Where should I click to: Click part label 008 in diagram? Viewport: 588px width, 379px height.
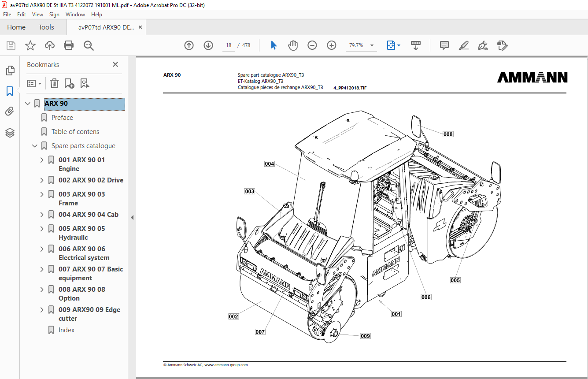click(448, 134)
